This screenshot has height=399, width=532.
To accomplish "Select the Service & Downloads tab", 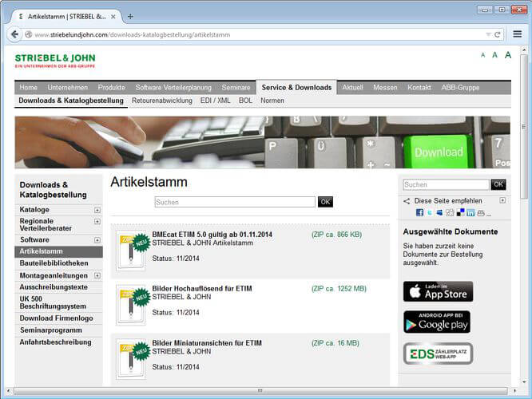I will pyautogui.click(x=296, y=88).
